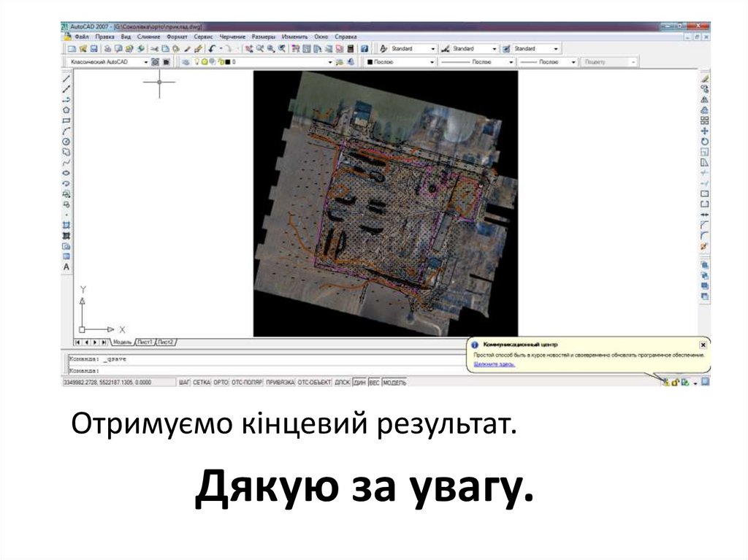
Task: Click the Pan realtime icon
Action: click(x=249, y=49)
